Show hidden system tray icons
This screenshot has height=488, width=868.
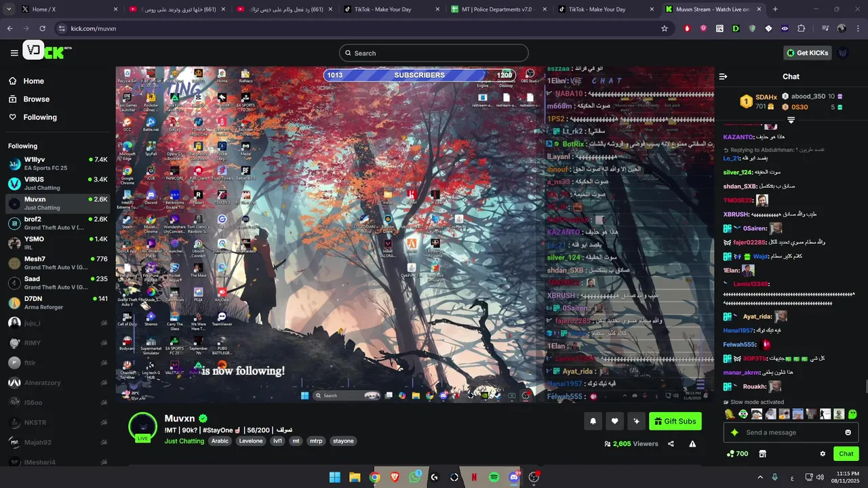click(760, 477)
